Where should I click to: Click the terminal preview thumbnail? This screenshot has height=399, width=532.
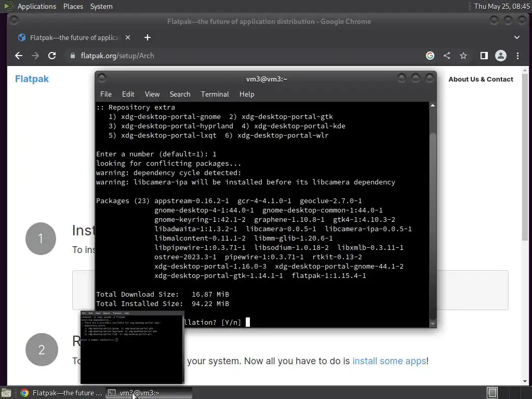pos(132,347)
